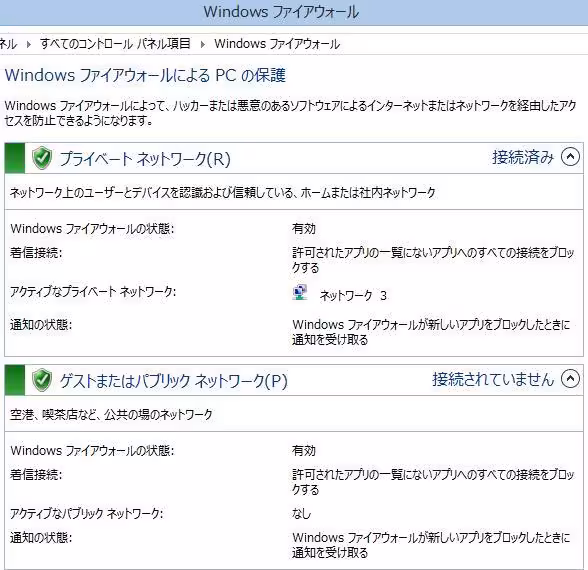Screen dimensions: 588x570
Task: Click the なし value for active public networks
Action: point(302,513)
